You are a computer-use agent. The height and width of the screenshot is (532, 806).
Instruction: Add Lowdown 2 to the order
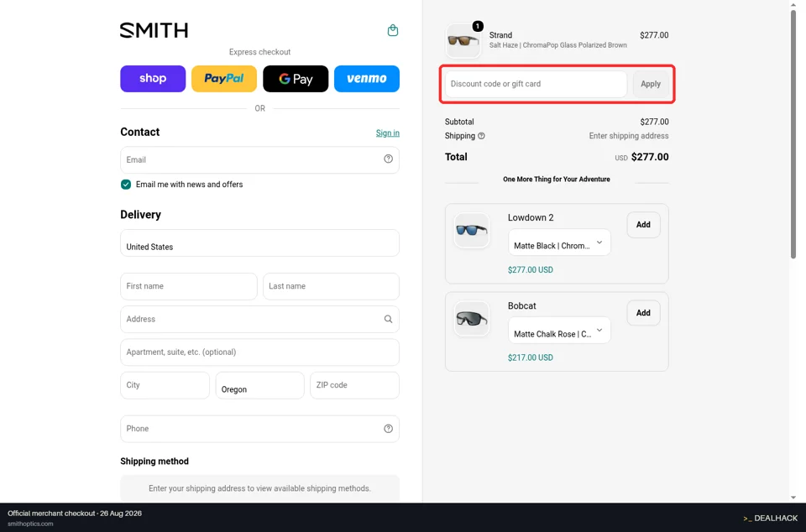tap(643, 224)
